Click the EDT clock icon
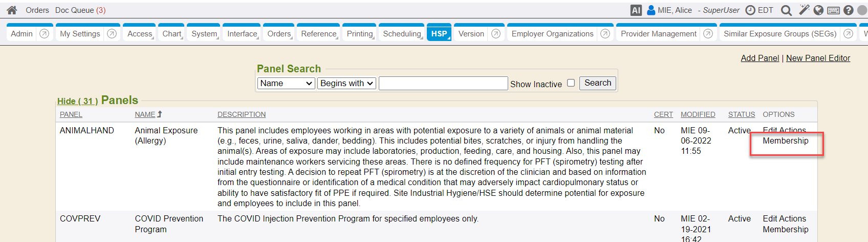This screenshot has width=868, height=242. click(750, 10)
